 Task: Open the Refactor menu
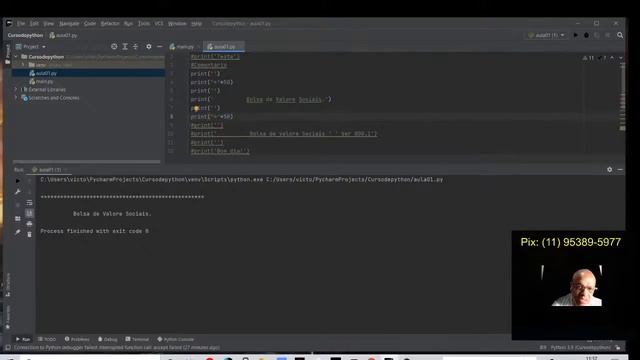click(x=110, y=24)
